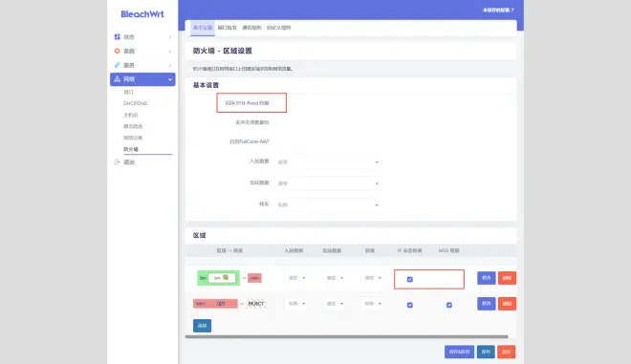Click the 状态 dashboard icon in sidebar

tap(117, 37)
